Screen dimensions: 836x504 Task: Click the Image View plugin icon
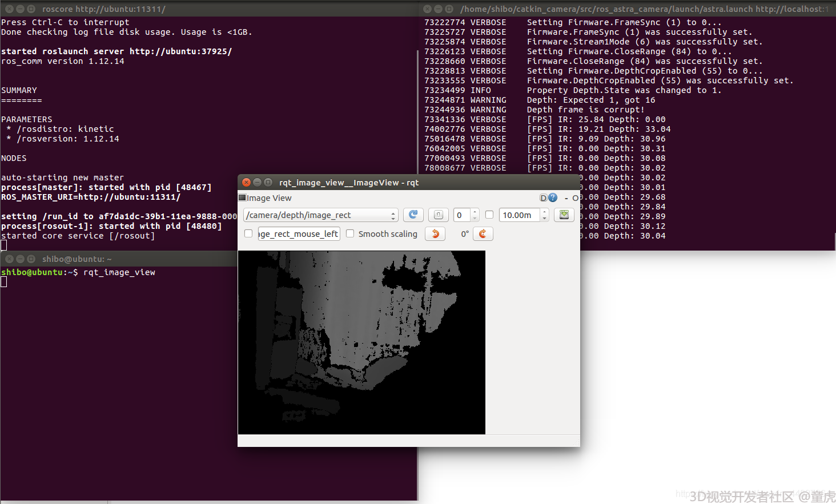242,197
